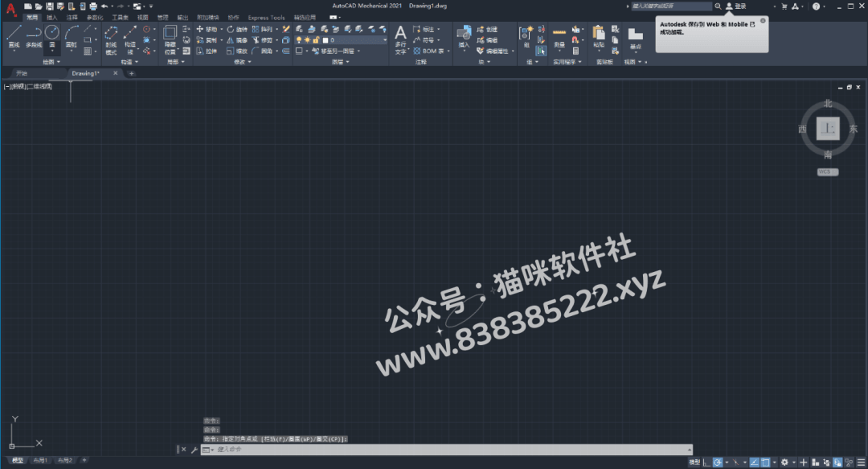The width and height of the screenshot is (868, 469).
Task: Click the Rotate (旋转) tool
Action: point(237,29)
